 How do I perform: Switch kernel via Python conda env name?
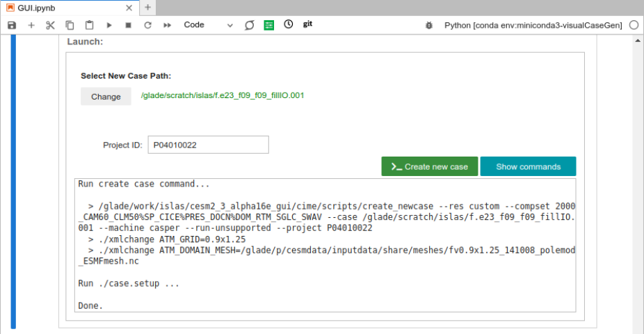[x=533, y=25]
